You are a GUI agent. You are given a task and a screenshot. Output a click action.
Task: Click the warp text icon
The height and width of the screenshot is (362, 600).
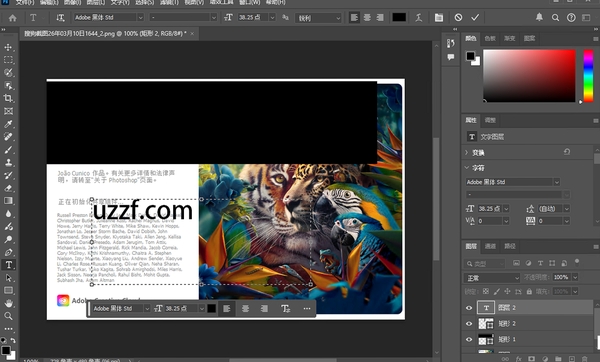pos(419,18)
